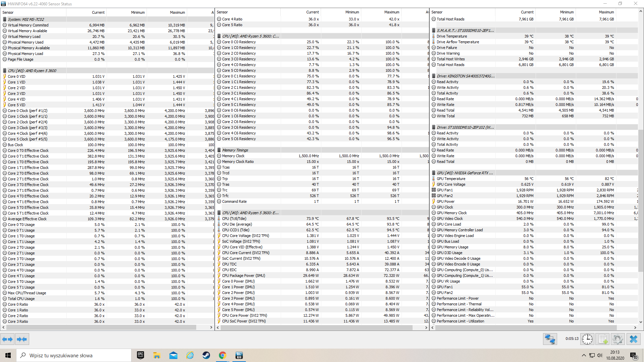Open the notification center icon
Viewport: 644px width, 362px height.
coord(634,356)
